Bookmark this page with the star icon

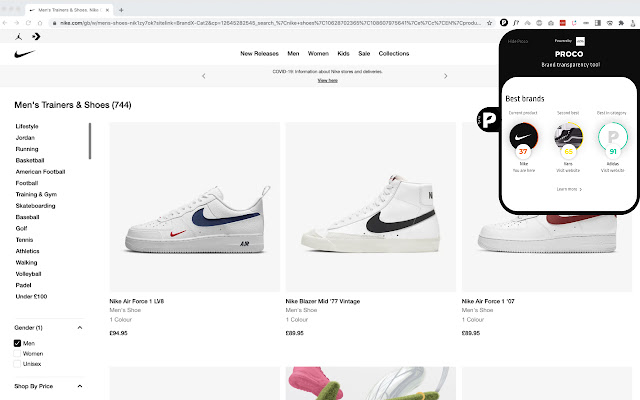click(x=489, y=23)
